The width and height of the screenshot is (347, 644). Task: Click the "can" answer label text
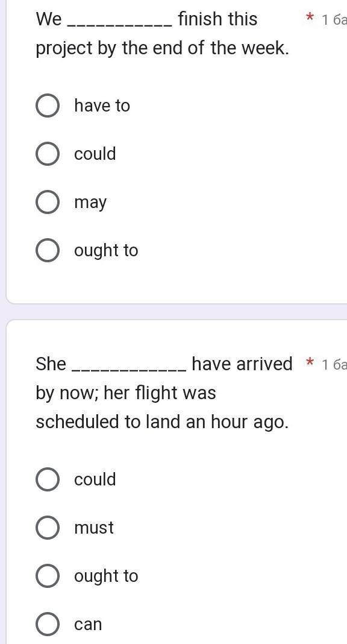click(88, 624)
